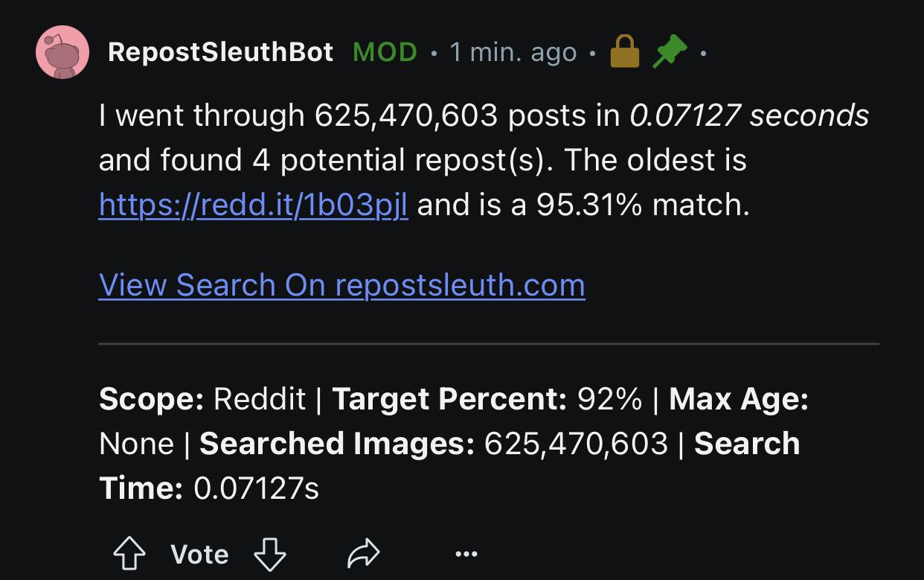Open the three-dot more options menu
Viewport: 924px width, 580px height.
[x=466, y=554]
